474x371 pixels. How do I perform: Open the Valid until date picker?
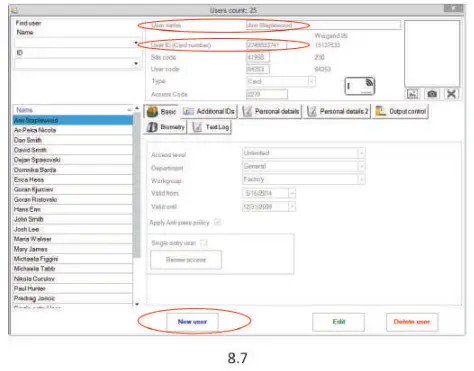pyautogui.click(x=292, y=207)
